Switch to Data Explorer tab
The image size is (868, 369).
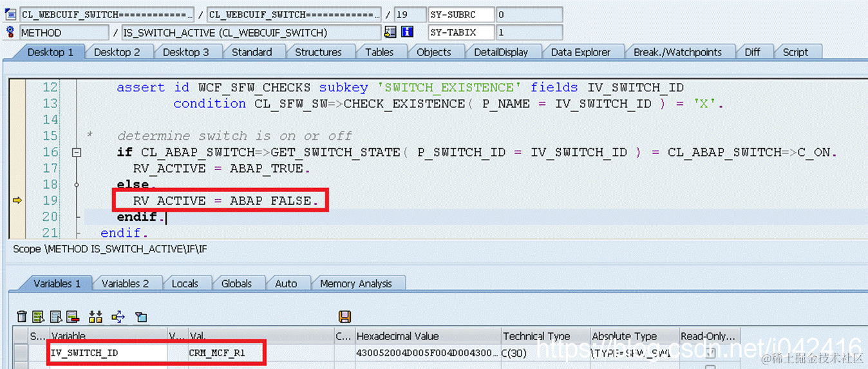[581, 52]
